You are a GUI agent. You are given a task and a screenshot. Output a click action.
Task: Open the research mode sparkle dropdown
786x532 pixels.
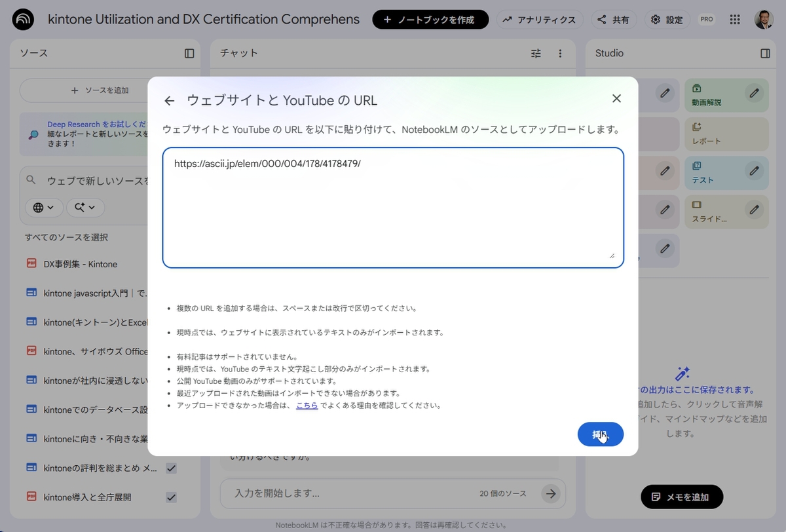85,207
